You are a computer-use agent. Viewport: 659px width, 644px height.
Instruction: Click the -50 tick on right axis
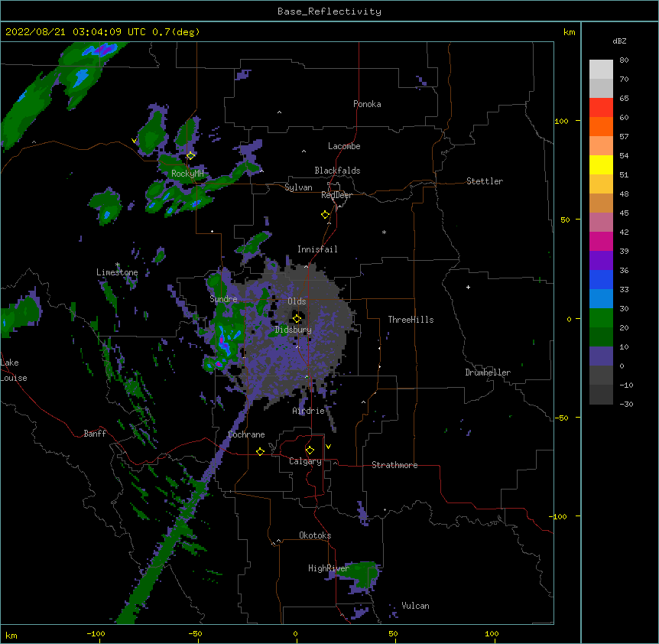561,418
